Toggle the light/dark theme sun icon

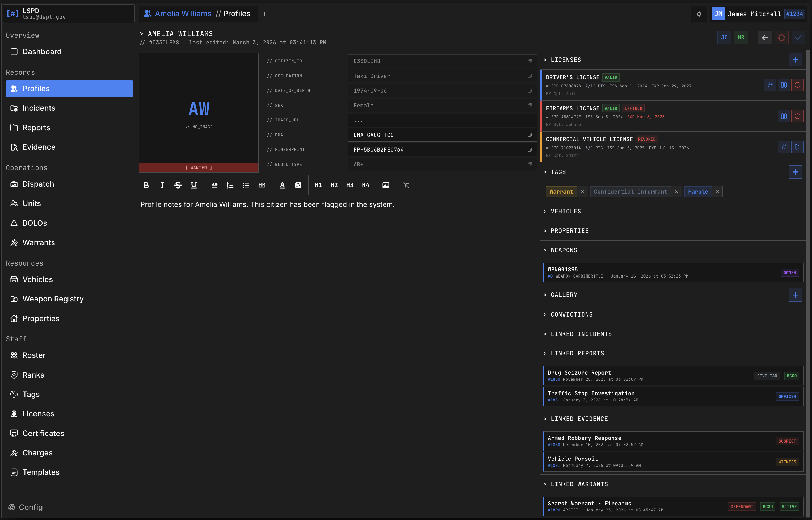pyautogui.click(x=699, y=14)
